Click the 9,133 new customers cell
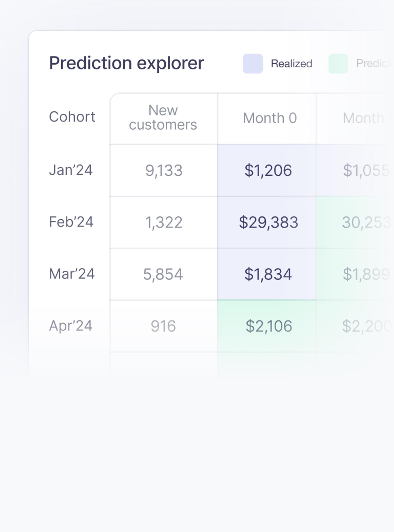 164,171
